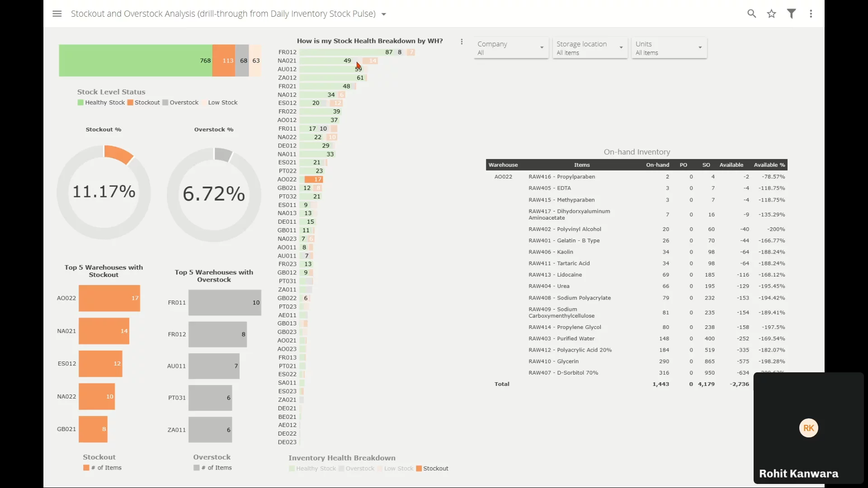The width and height of the screenshot is (868, 488).
Task: Toggle Healthy Stock legend in Stock Level Status
Action: tap(101, 103)
